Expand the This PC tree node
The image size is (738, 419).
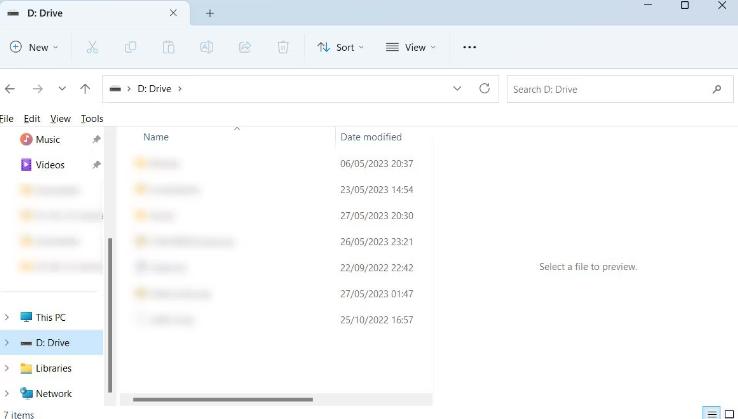[7, 317]
